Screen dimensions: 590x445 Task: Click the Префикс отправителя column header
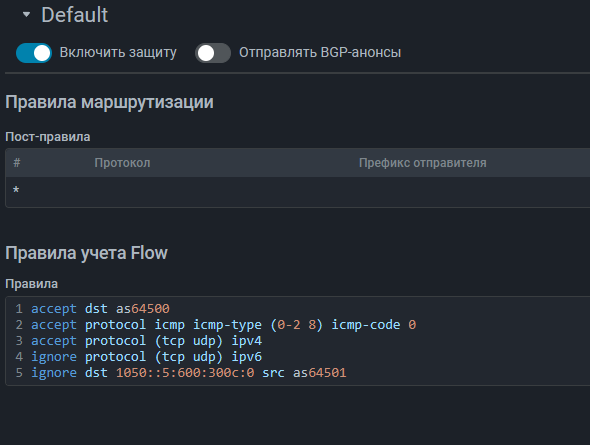click(423, 163)
